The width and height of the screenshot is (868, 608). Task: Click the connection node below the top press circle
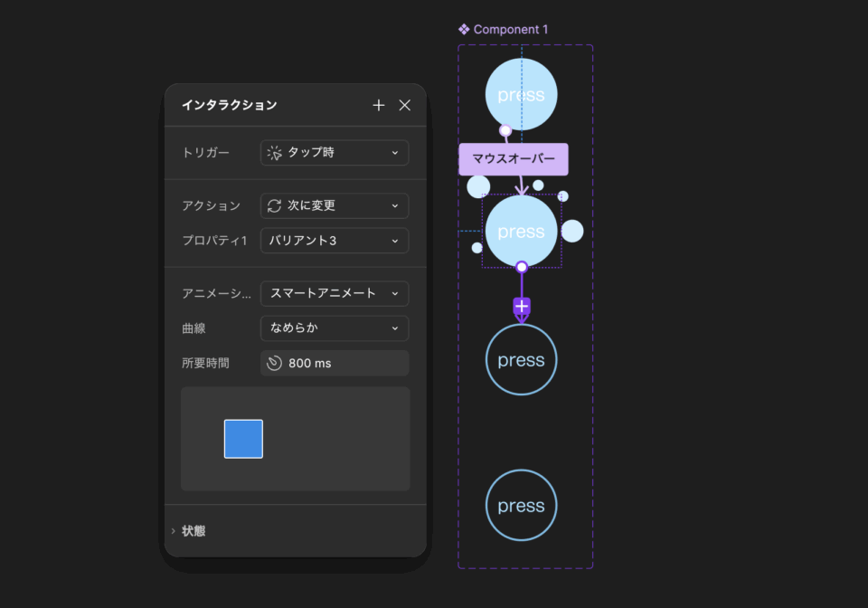(505, 130)
